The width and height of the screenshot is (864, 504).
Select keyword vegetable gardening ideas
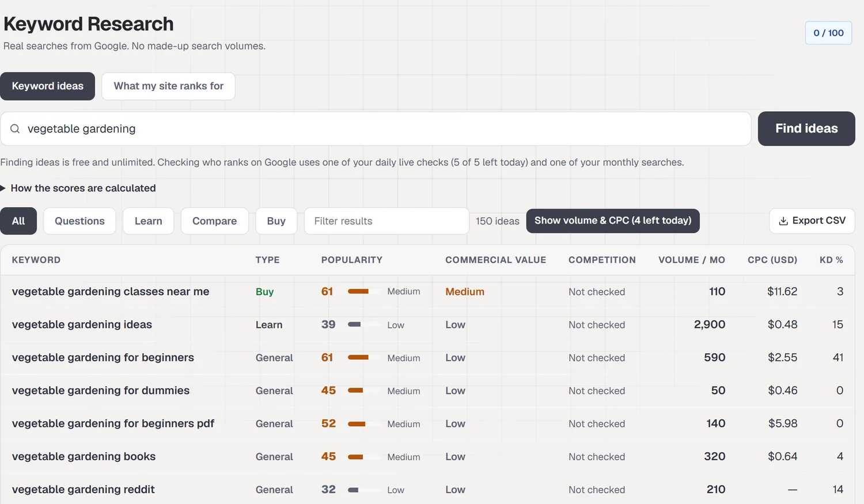82,324
